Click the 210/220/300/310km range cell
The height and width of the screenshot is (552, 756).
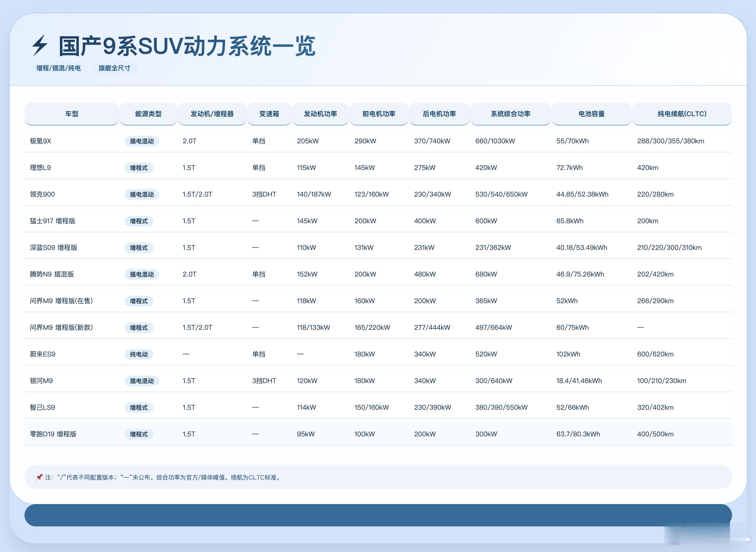click(669, 247)
